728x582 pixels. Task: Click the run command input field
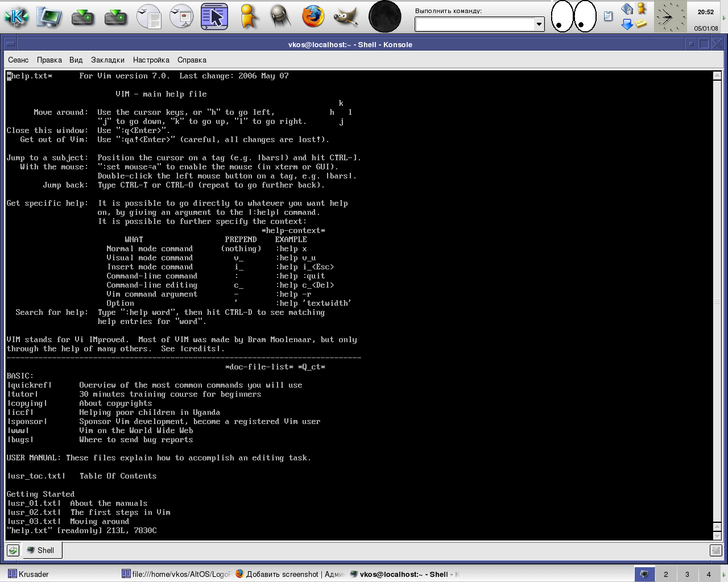coord(474,24)
